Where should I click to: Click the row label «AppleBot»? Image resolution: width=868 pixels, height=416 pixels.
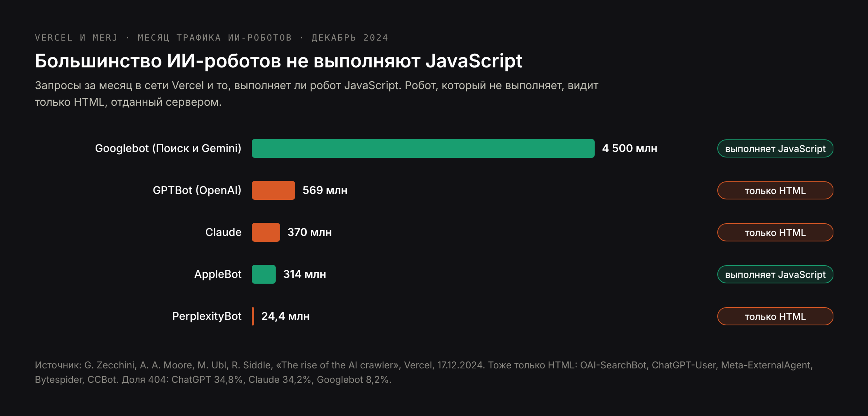pos(218,274)
